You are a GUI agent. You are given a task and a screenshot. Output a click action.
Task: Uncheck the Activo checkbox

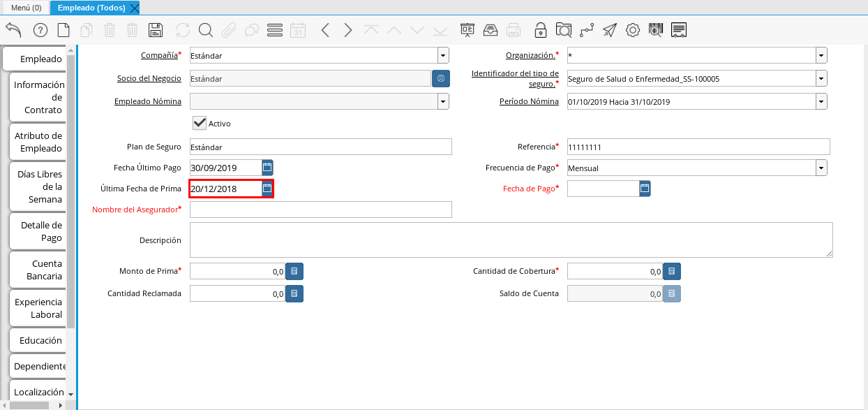(x=200, y=123)
